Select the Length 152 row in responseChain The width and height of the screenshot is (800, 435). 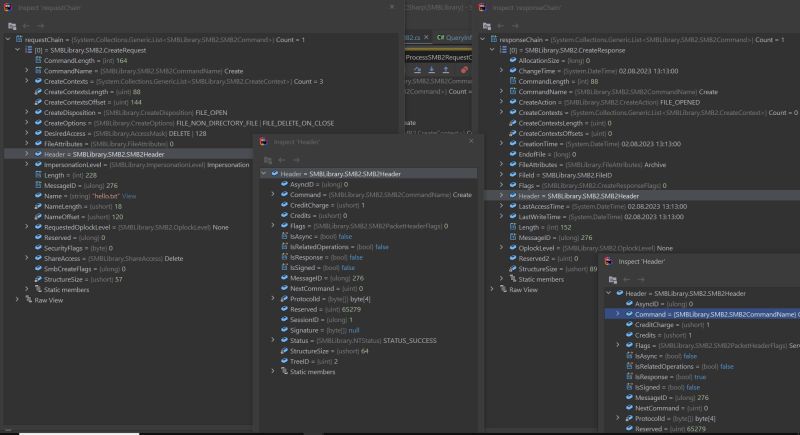point(541,227)
